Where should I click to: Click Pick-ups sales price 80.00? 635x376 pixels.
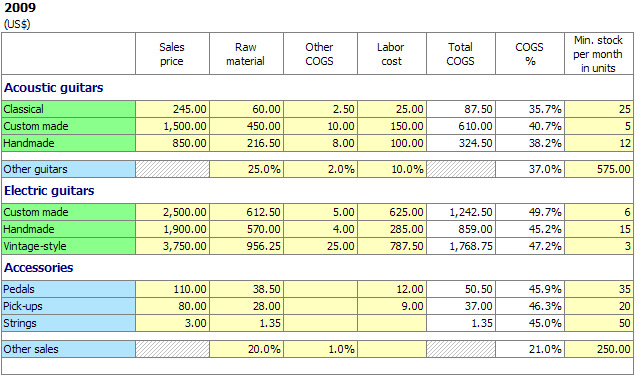tap(173, 306)
